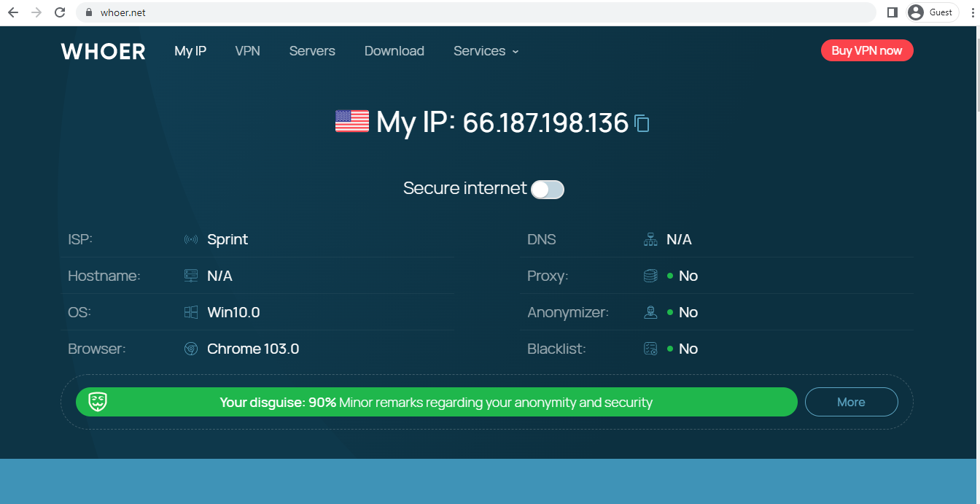
Task: Click the More button
Action: point(851,402)
